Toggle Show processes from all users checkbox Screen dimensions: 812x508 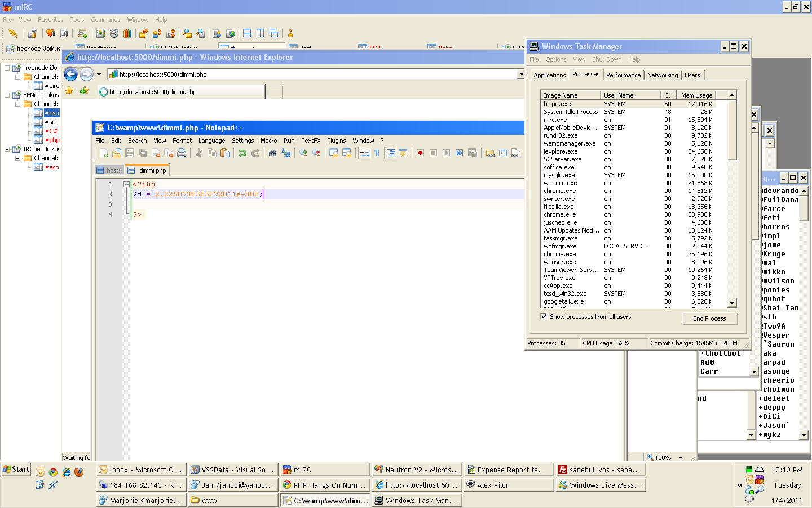pos(544,317)
